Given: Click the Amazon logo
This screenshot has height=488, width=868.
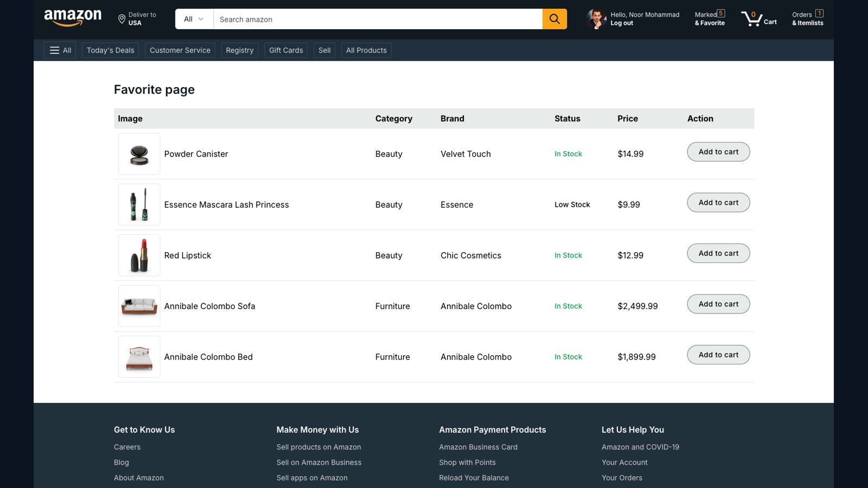Looking at the screenshot, I should point(73,18).
